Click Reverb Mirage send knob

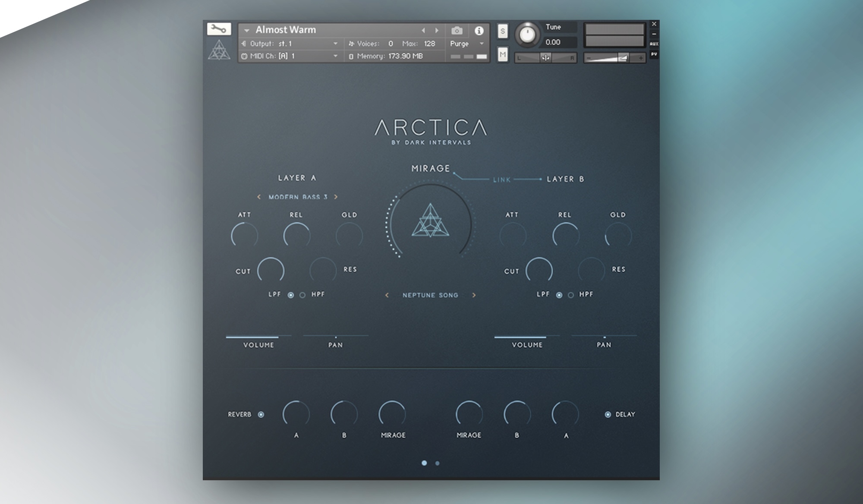[392, 414]
